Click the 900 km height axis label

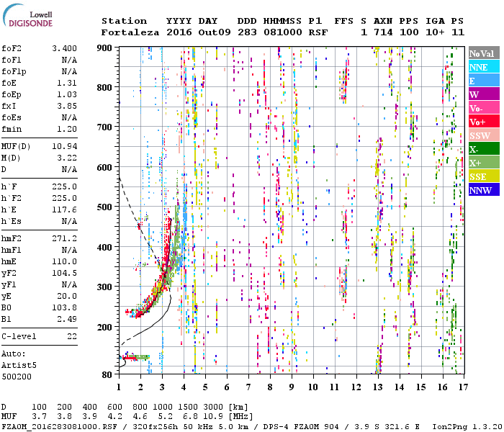click(x=104, y=48)
